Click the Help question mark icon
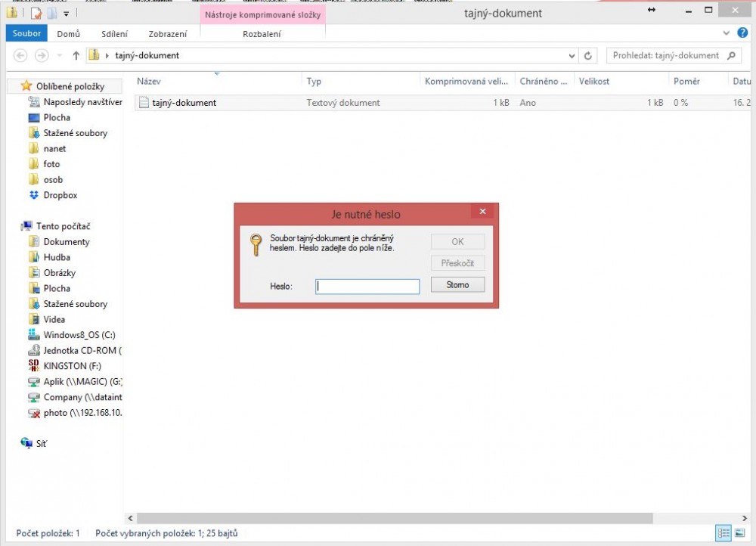This screenshot has width=756, height=546. coord(742,33)
